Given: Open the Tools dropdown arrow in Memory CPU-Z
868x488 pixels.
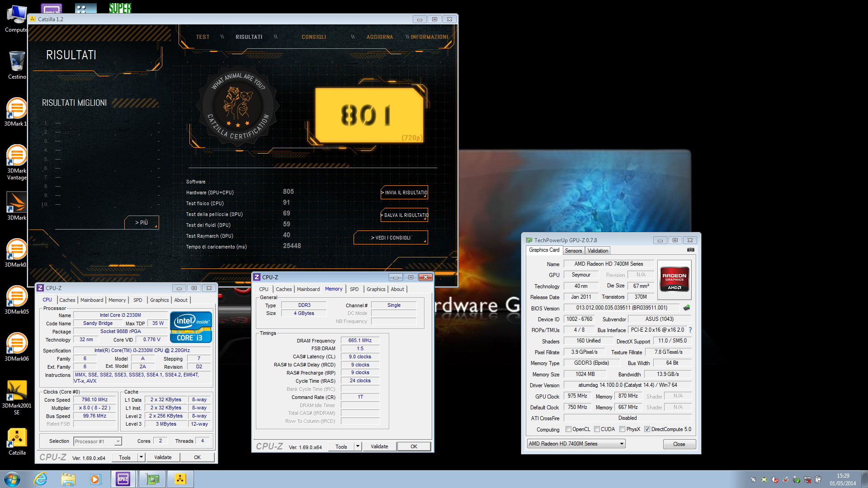Looking at the screenshot, I should (x=358, y=446).
